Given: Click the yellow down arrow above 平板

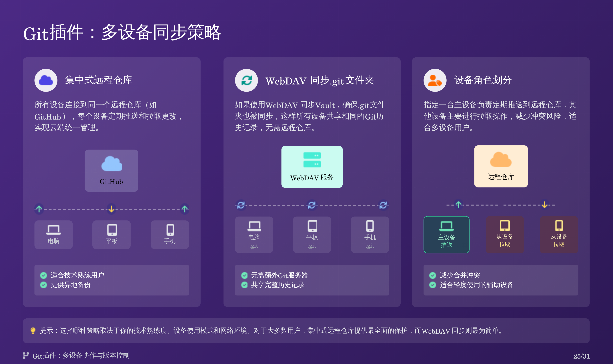Looking at the screenshot, I should coord(111,209).
